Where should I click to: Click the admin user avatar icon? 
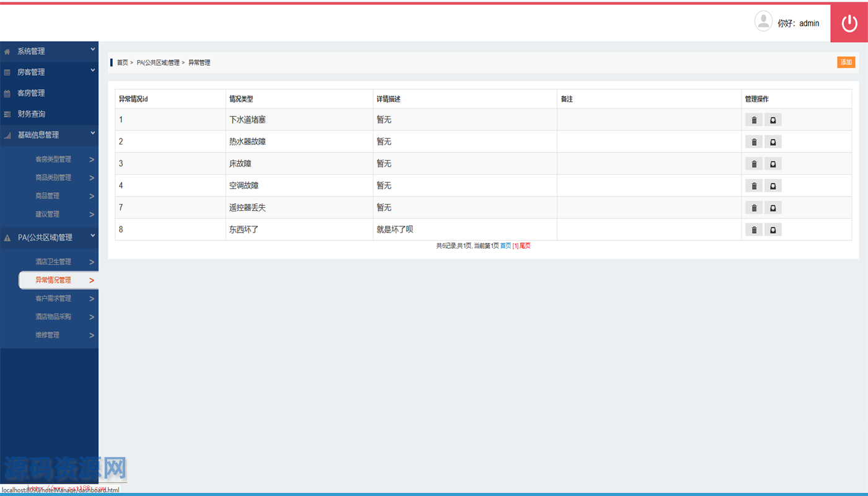pos(763,21)
